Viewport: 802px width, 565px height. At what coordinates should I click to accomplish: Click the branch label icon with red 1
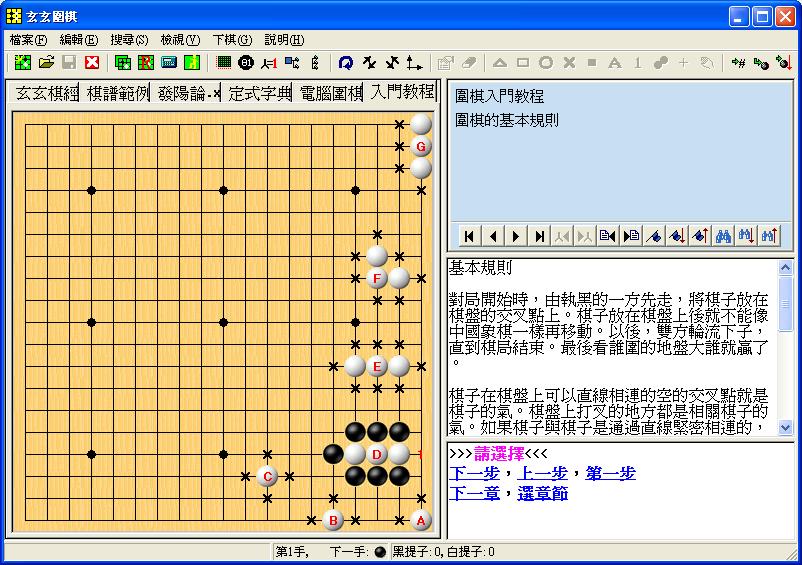(269, 63)
